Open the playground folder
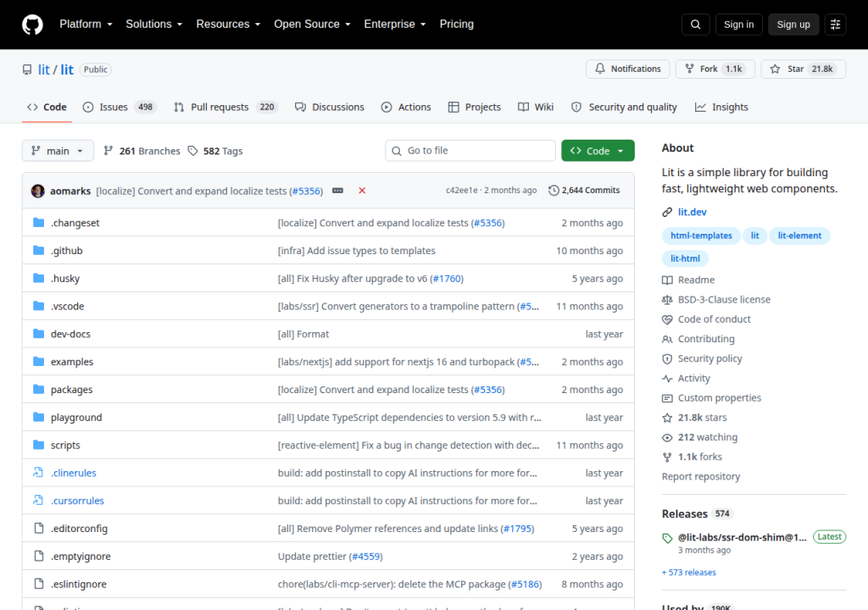The height and width of the screenshot is (610, 868). coord(76,418)
